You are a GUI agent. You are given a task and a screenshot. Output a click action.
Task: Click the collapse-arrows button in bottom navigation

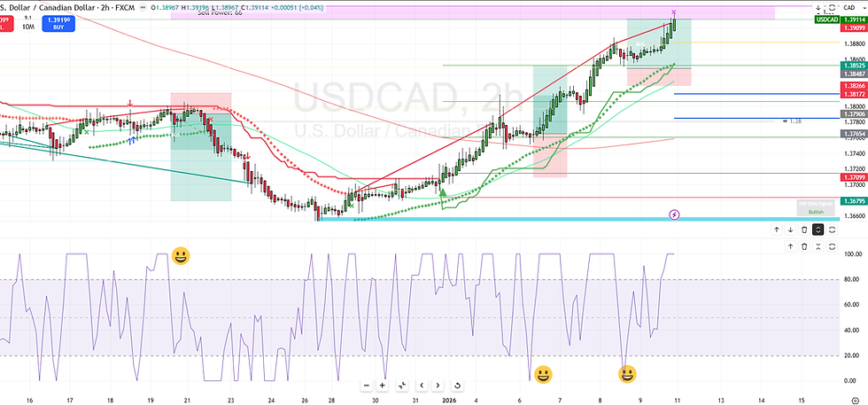click(x=402, y=385)
